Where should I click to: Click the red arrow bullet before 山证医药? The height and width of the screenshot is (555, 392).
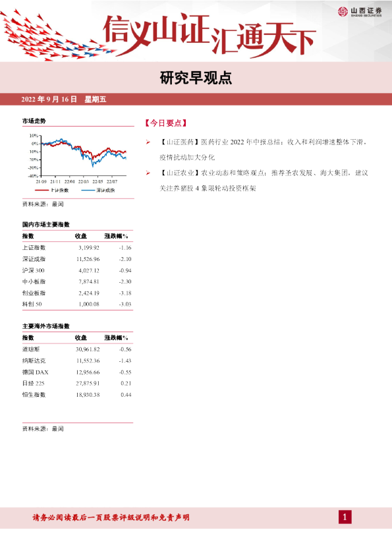(148, 142)
